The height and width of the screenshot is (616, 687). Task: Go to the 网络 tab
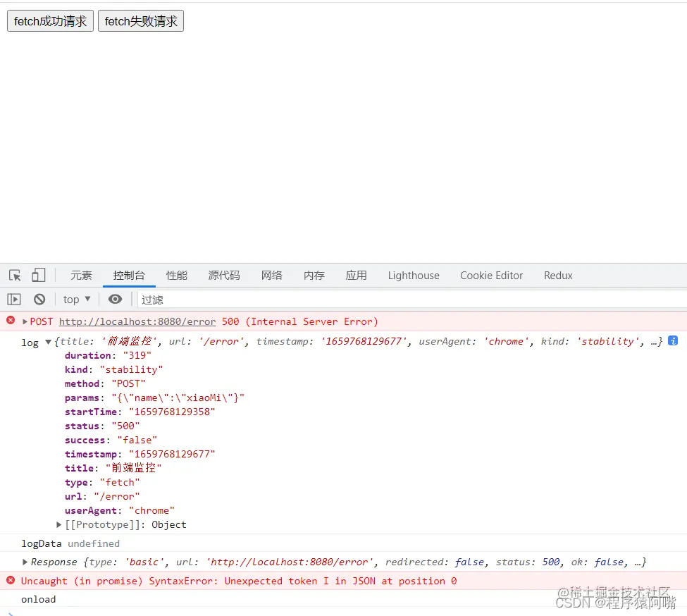[x=272, y=275]
